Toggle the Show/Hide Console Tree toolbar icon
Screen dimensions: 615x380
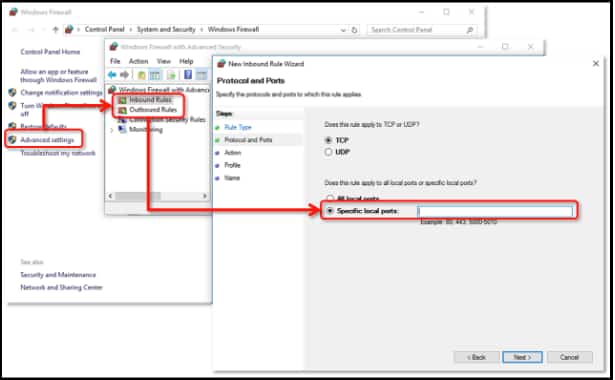[x=155, y=75]
